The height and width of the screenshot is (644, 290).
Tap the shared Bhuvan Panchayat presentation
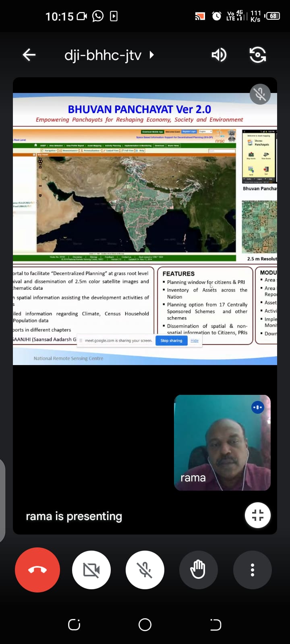(145, 229)
